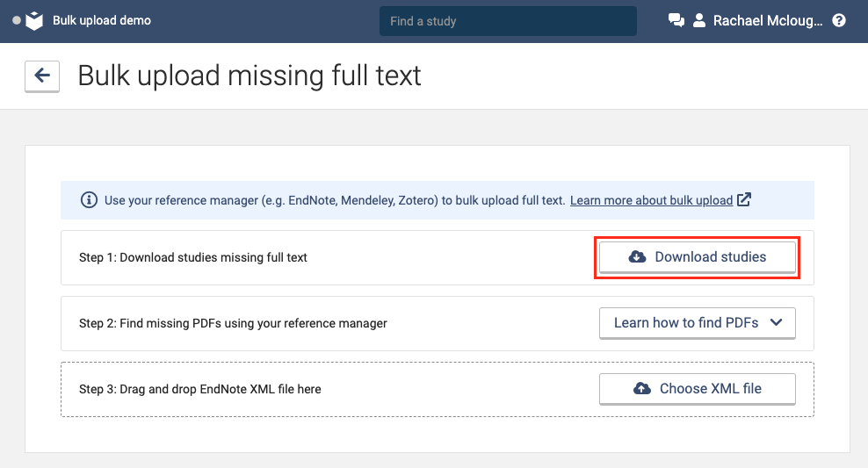Click the cloud download icon in Step 1

[x=637, y=257]
